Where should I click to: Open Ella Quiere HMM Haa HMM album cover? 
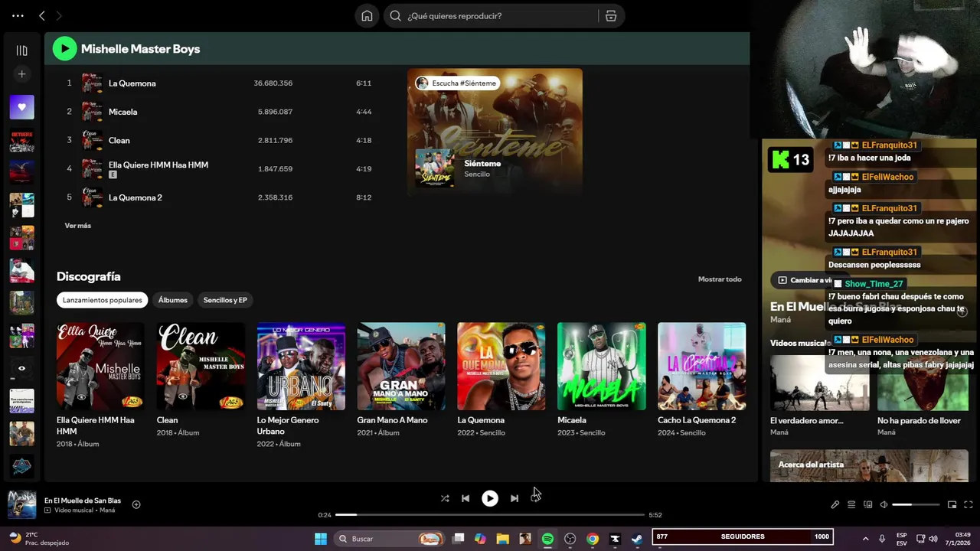click(100, 366)
